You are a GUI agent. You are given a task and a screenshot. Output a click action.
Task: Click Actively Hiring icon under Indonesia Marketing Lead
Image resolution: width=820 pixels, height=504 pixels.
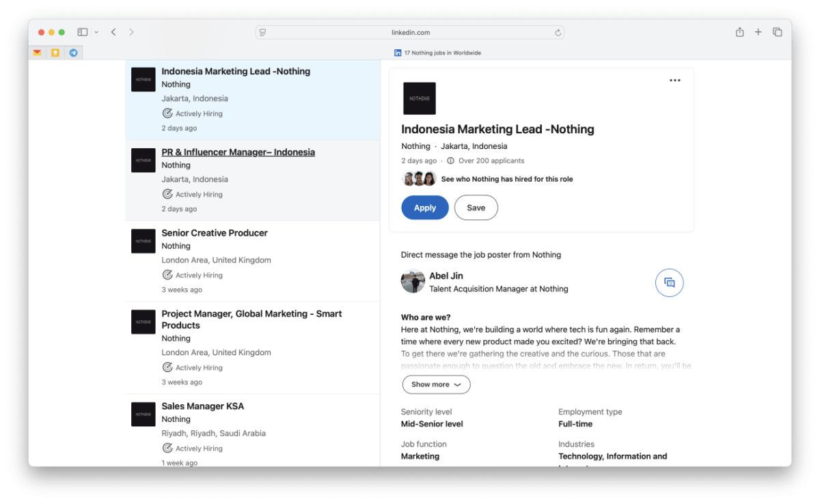(167, 113)
